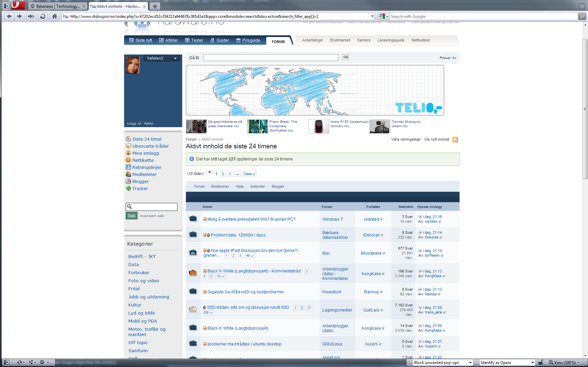Open a new tab with plus button
This screenshot has height=367, width=588.
pos(155,6)
